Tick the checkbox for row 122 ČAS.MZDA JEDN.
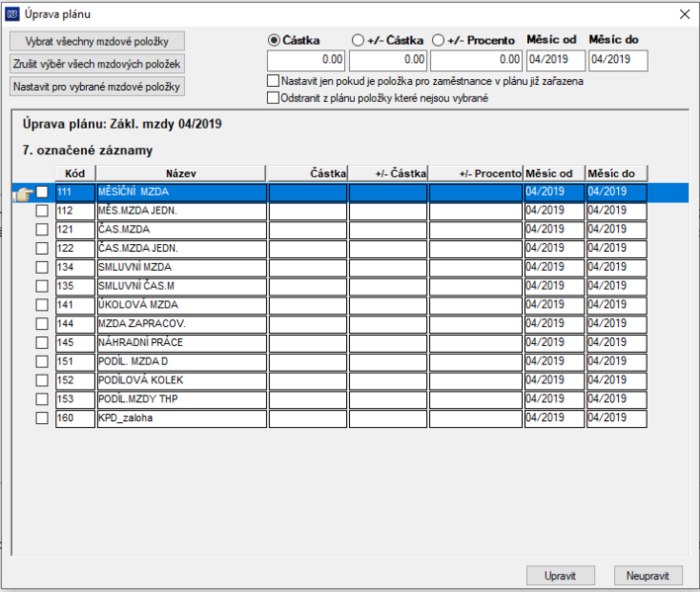700x592 pixels. click(42, 248)
